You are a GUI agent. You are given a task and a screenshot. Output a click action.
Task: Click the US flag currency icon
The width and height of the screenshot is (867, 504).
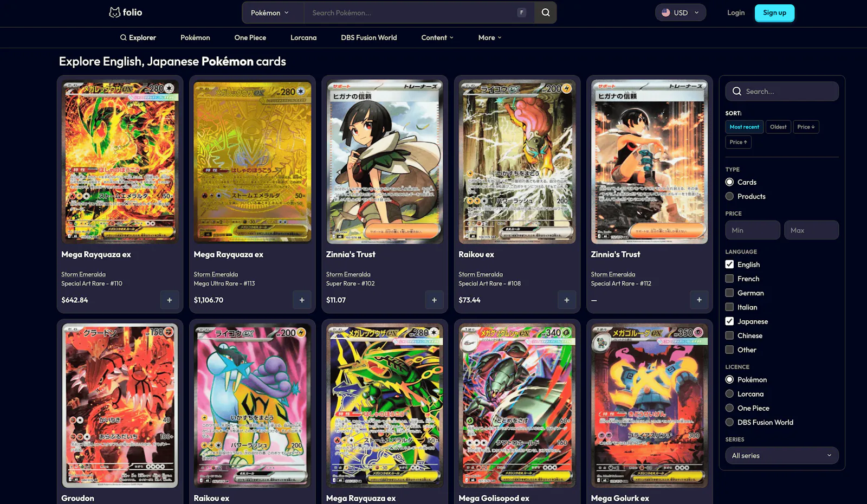point(666,12)
